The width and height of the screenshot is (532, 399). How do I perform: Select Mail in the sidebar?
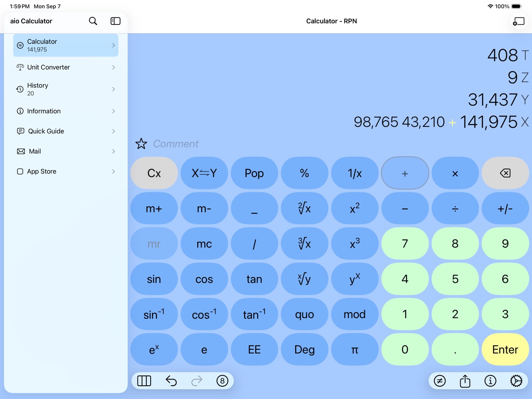[66, 152]
